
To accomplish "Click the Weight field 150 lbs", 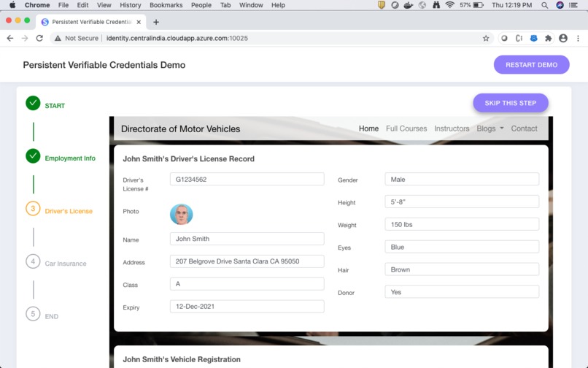I will click(x=462, y=224).
